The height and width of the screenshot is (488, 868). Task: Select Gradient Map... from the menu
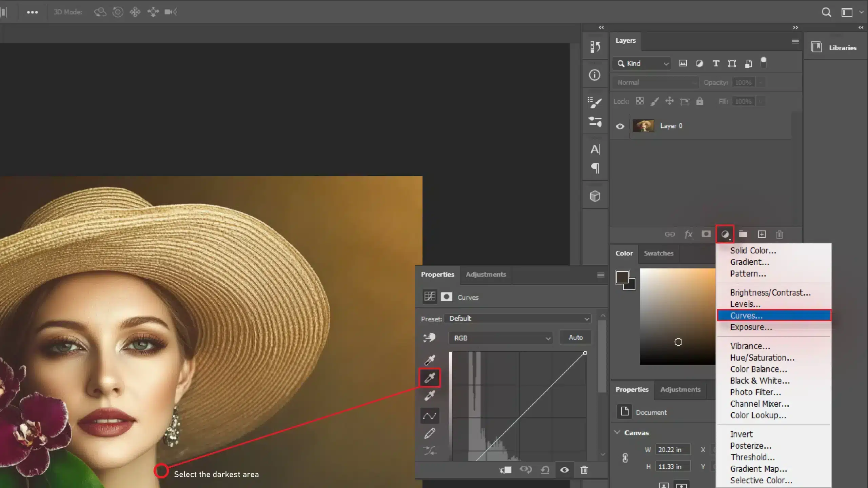(x=758, y=469)
